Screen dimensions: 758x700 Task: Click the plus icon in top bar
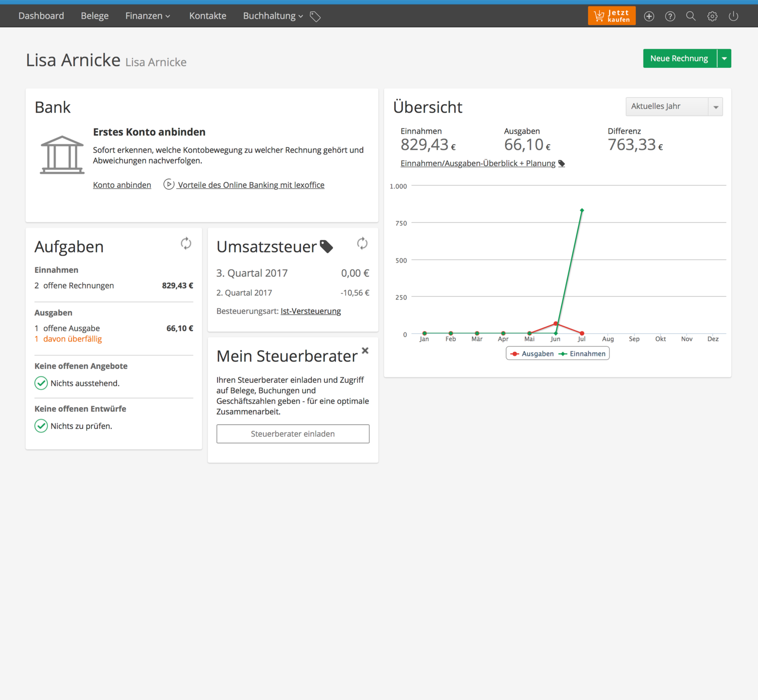pyautogui.click(x=649, y=16)
